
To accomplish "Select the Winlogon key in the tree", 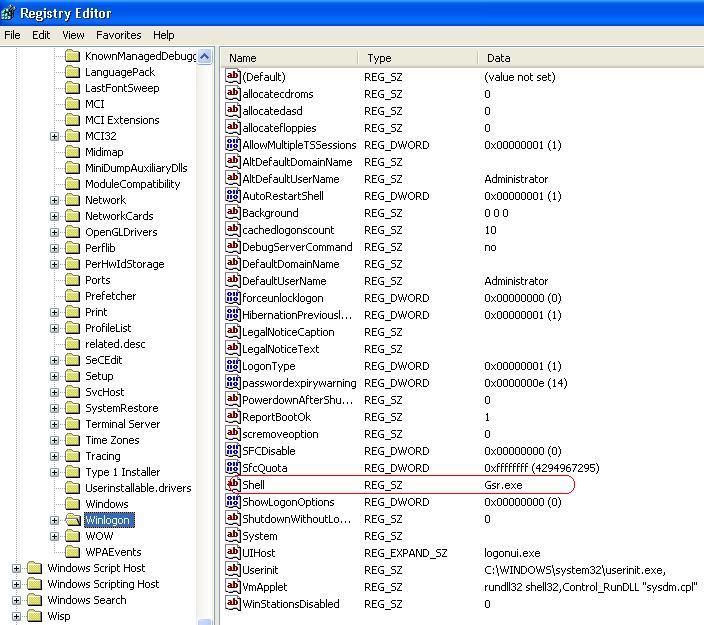I will (x=108, y=520).
